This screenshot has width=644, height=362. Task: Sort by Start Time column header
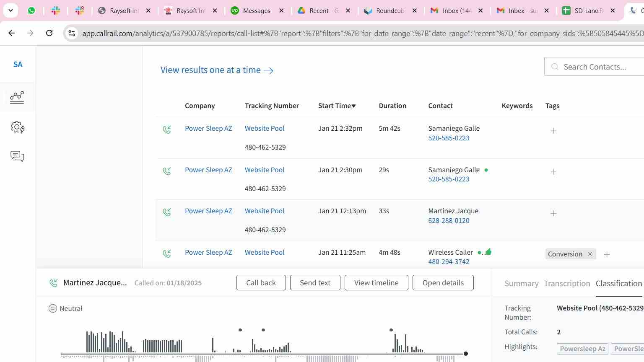point(337,106)
